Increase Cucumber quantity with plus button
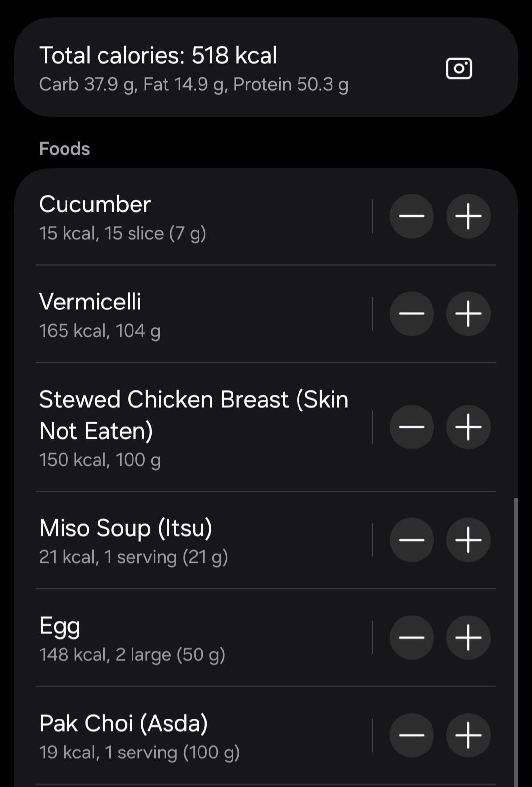The height and width of the screenshot is (787, 532). [x=468, y=216]
